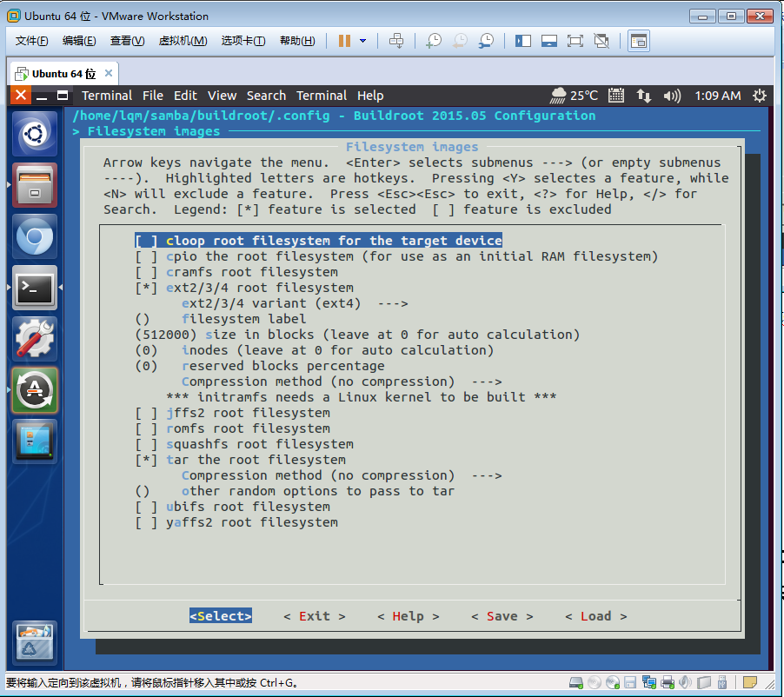Open Terminal from the Ubuntu launcher
This screenshot has width=784, height=697.
click(35, 288)
